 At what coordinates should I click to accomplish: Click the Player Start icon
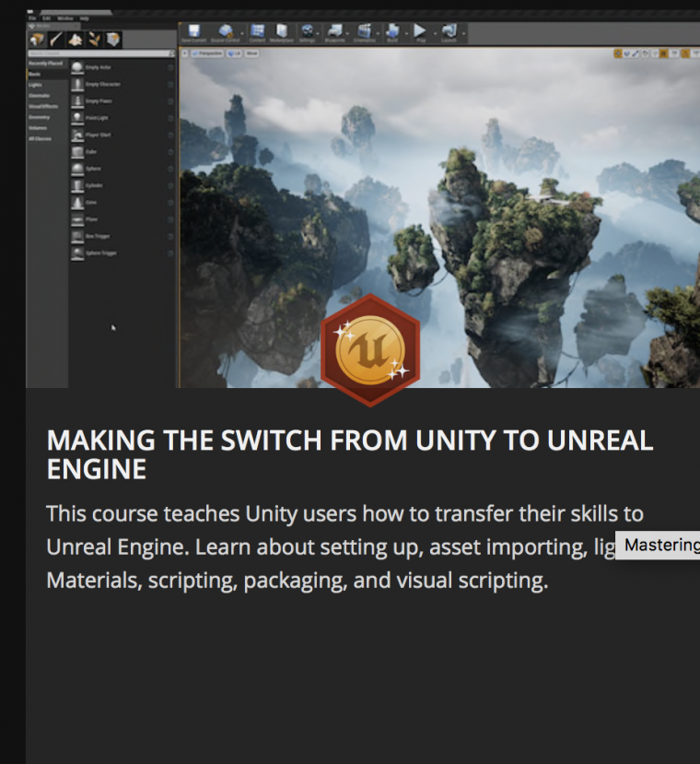[77, 135]
